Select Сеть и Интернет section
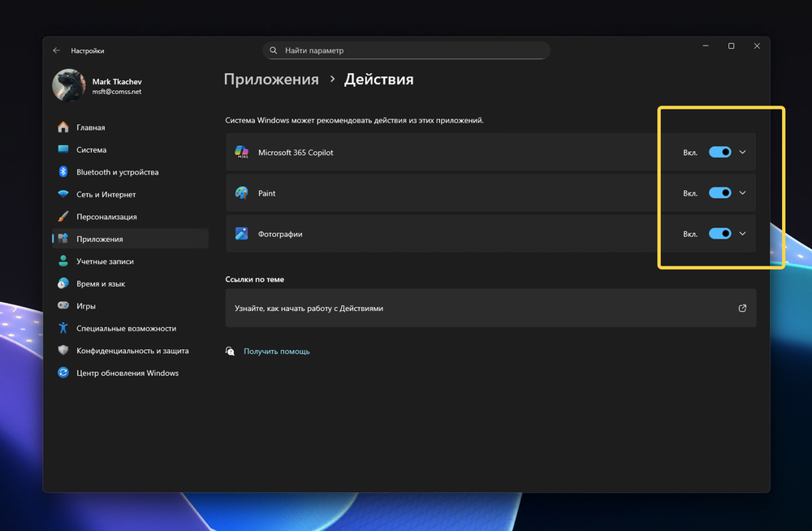This screenshot has width=812, height=531. point(131,194)
